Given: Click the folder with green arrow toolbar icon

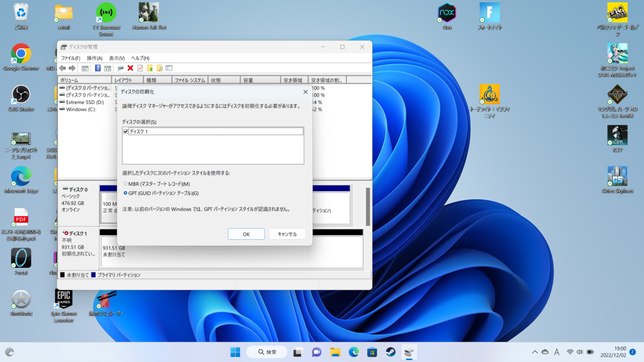Looking at the screenshot, I should 150,68.
